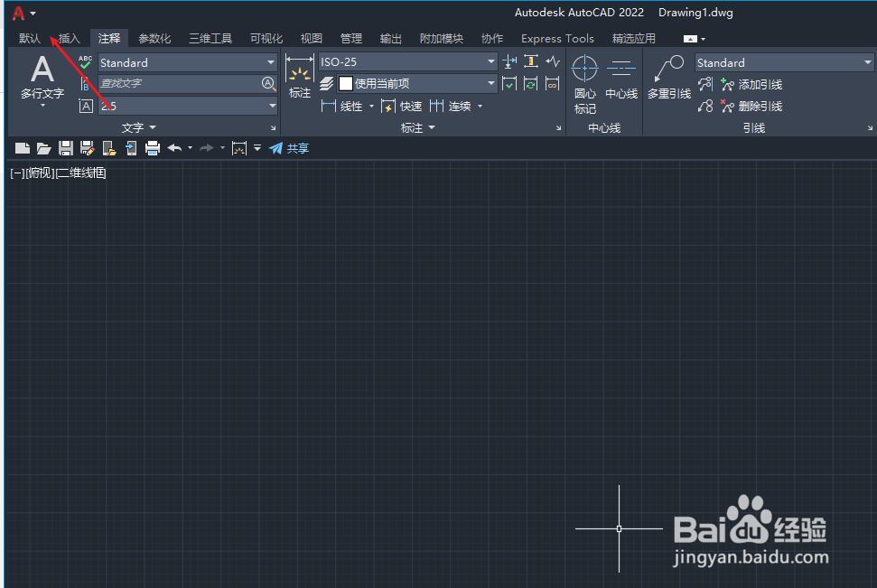Click the printer plot icon
Screen dimensions: 877x588
point(153,148)
